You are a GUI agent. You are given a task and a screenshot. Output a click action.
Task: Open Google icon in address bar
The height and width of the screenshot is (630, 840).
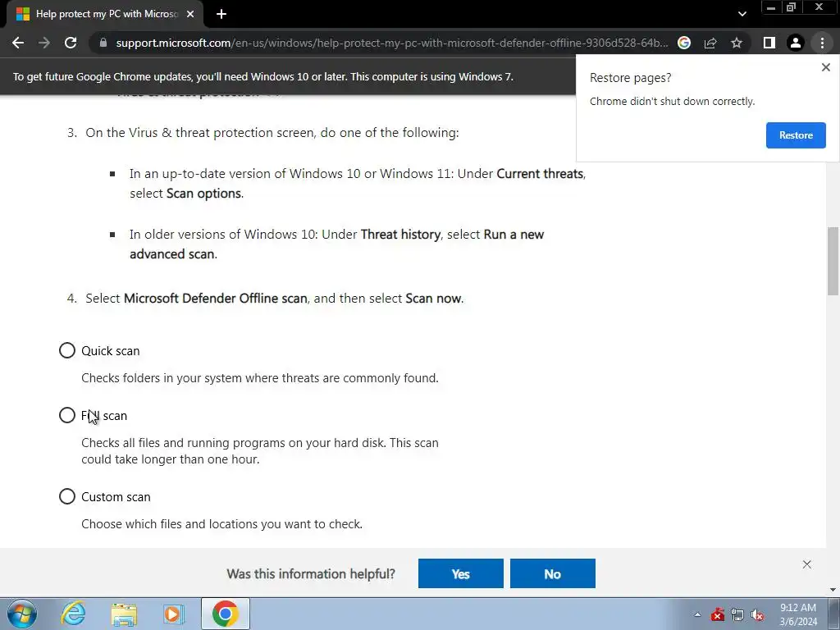click(684, 43)
